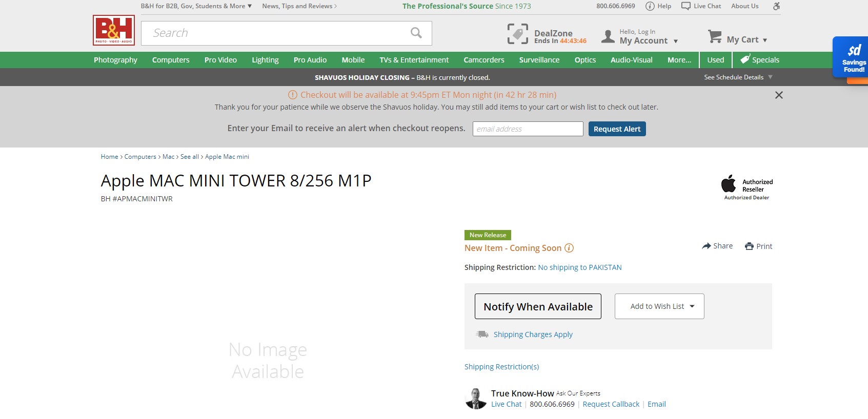Open accessibility wheelchair icon
This screenshot has height=419, width=868.
[777, 6]
